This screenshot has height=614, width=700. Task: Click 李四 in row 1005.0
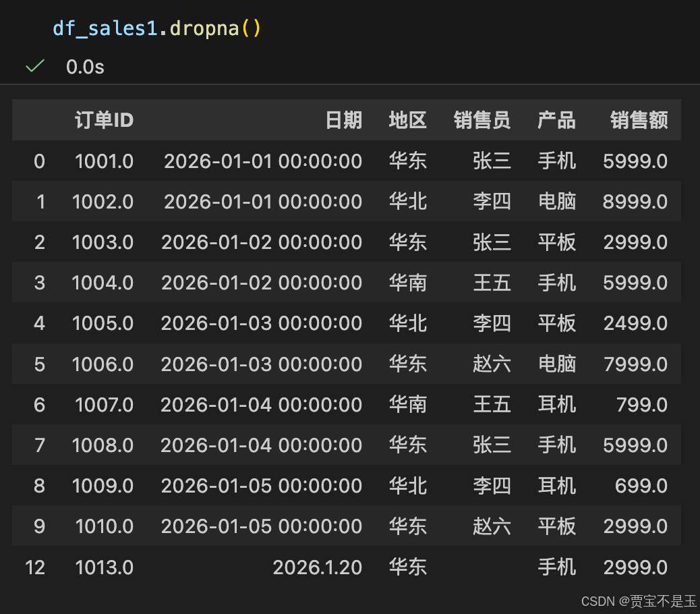coord(492,323)
